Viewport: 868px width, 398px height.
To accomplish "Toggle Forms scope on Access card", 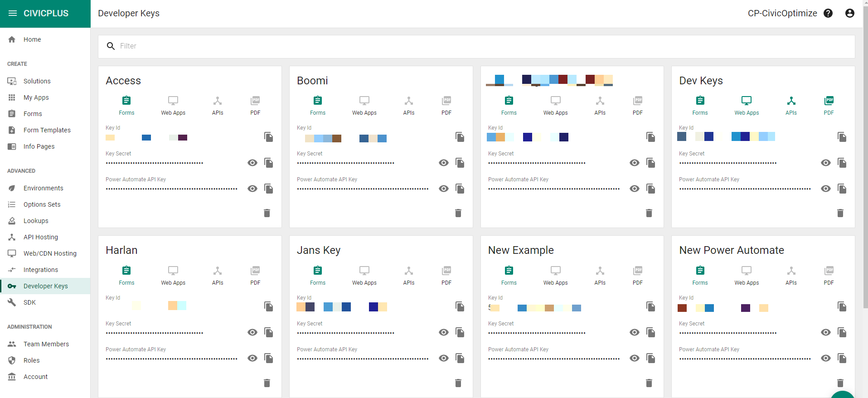I will point(126,106).
